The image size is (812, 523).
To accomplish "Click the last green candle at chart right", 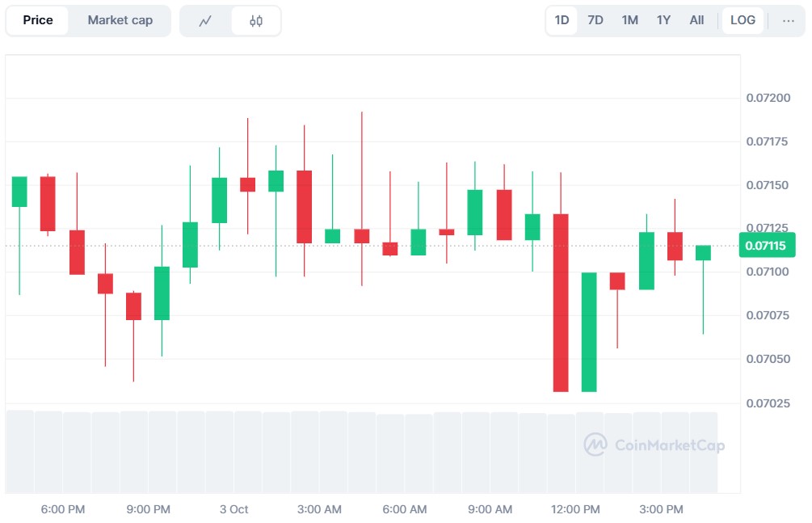I will (x=703, y=253).
